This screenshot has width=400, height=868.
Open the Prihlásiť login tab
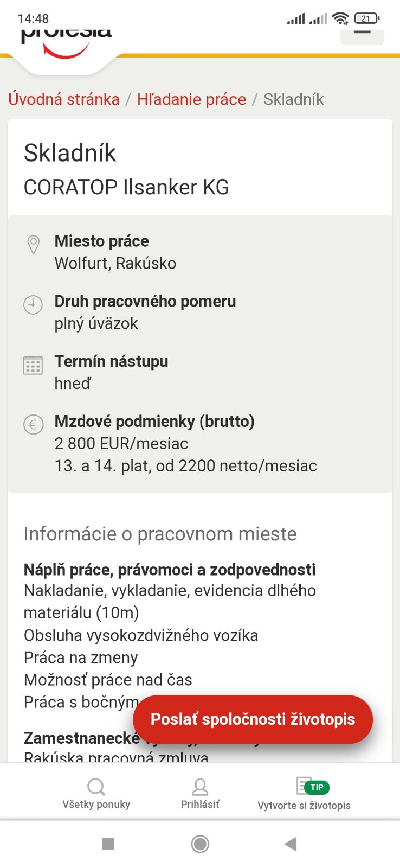click(x=200, y=793)
